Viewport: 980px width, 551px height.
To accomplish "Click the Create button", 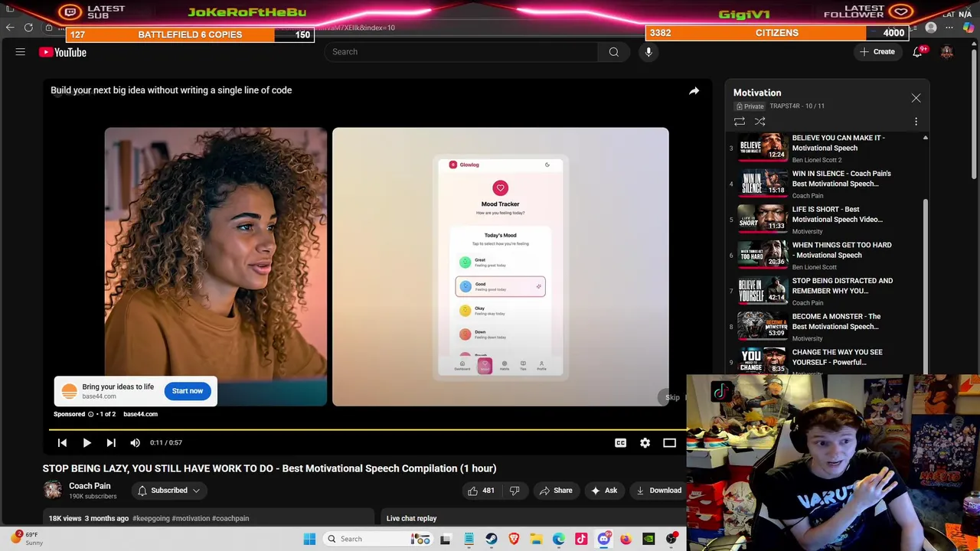I will [877, 52].
